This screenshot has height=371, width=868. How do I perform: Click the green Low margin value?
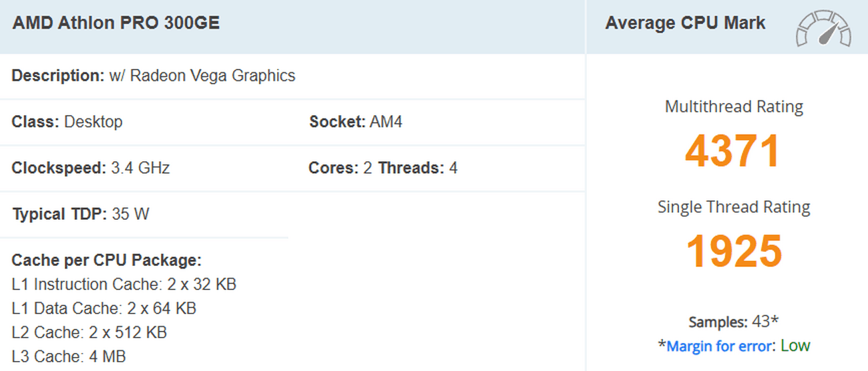pyautogui.click(x=795, y=346)
